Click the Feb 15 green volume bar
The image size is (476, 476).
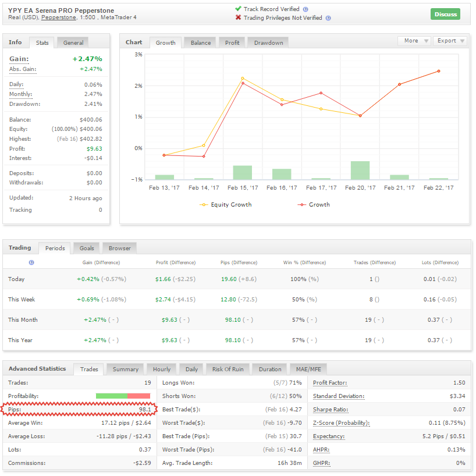tap(243, 172)
